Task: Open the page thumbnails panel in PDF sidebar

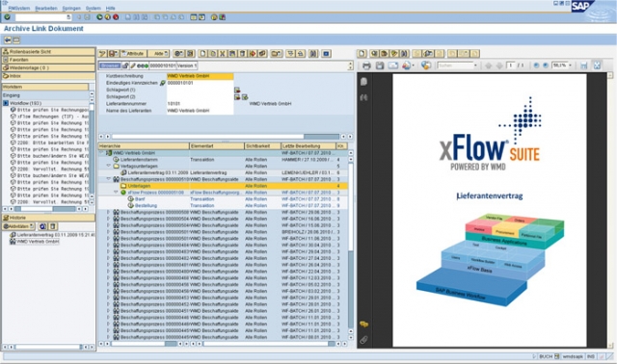Action: click(x=364, y=81)
